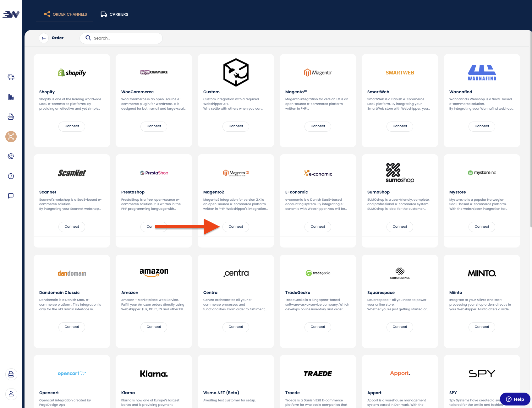Connect the Shopify integration

pos(72,126)
